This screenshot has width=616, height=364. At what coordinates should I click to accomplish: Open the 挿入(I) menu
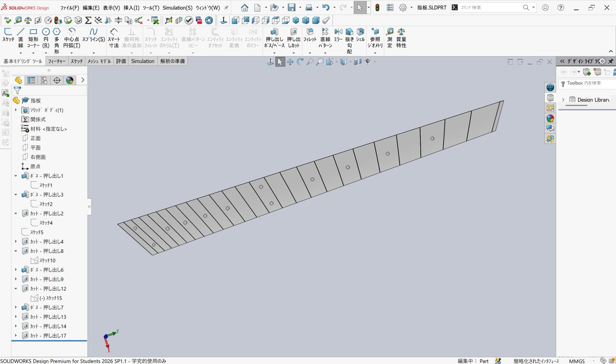132,8
